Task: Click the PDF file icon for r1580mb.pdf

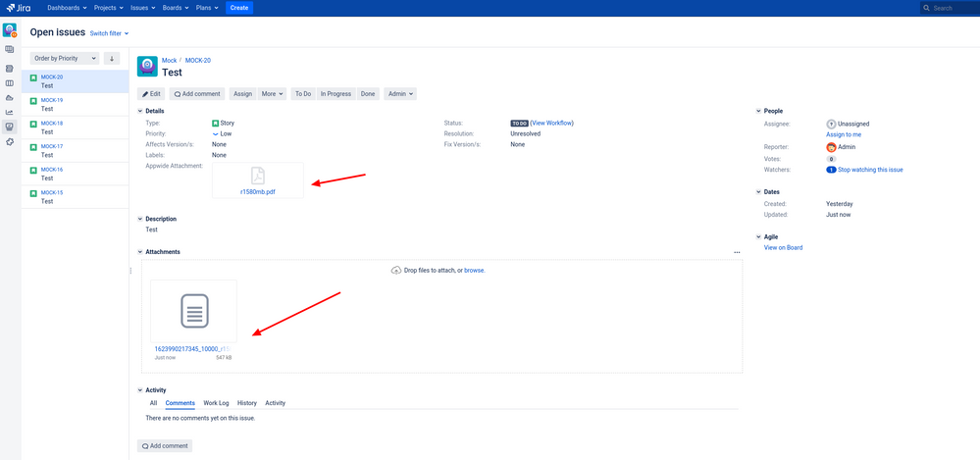Action: tap(257, 176)
